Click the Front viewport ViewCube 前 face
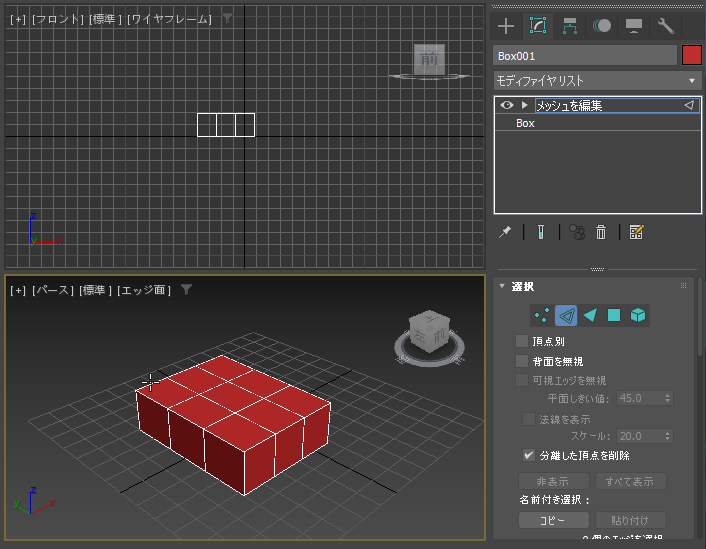The width and height of the screenshot is (706, 549). (x=429, y=59)
